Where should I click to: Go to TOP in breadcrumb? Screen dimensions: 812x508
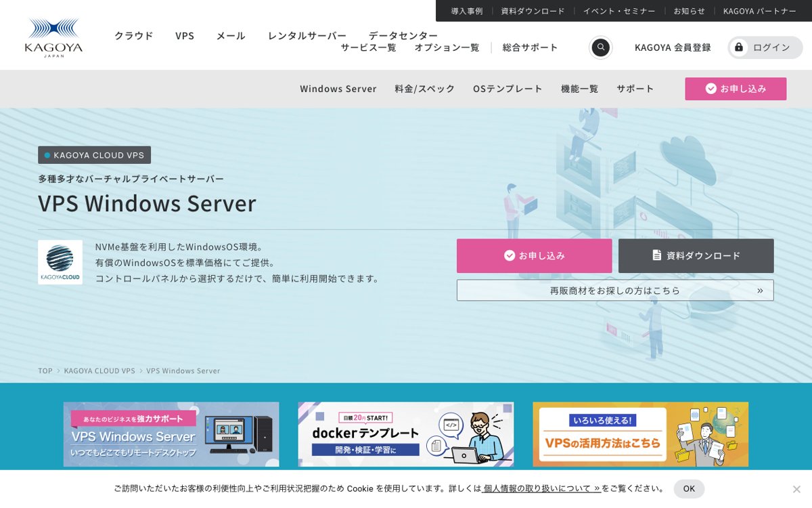tap(45, 371)
